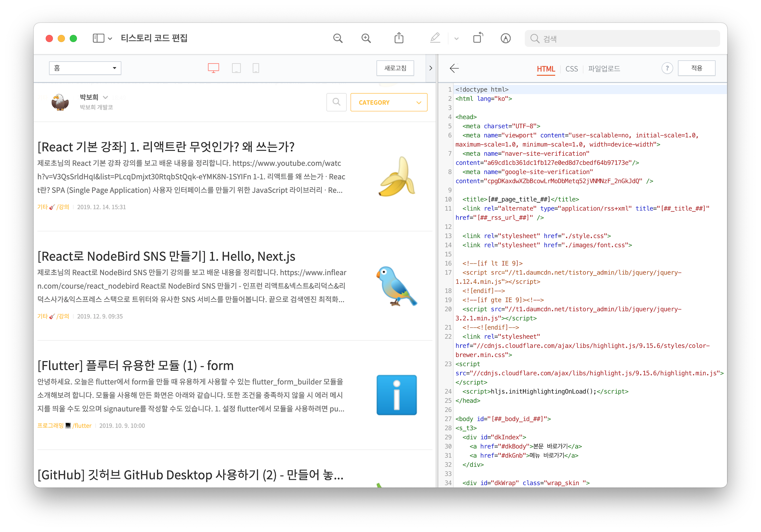Click the page_title line in code
Image resolution: width=761 pixels, height=532 pixels.
coord(520,199)
